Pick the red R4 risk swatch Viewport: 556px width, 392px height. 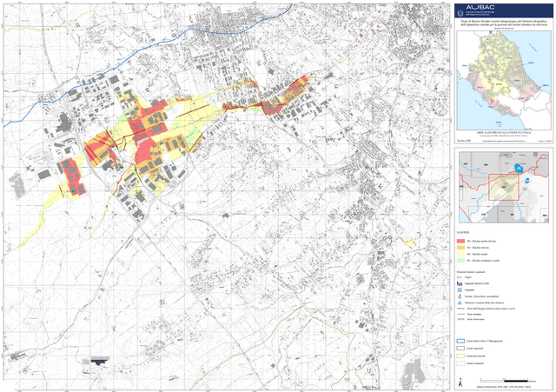(x=460, y=240)
